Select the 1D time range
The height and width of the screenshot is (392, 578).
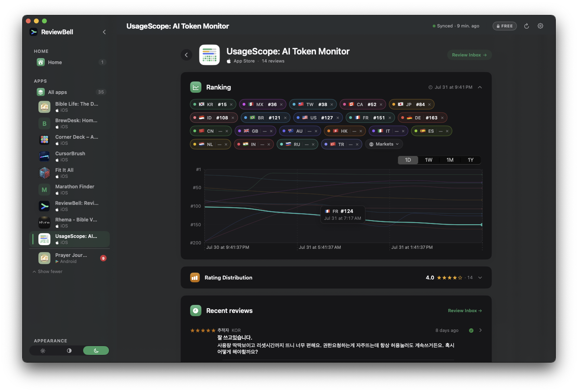tap(408, 160)
